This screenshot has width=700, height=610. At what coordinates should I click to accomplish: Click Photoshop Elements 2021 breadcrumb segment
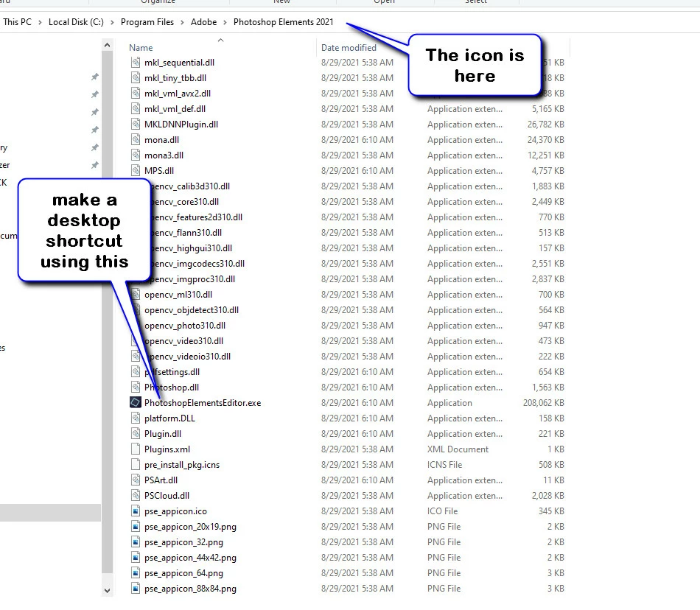click(x=284, y=22)
